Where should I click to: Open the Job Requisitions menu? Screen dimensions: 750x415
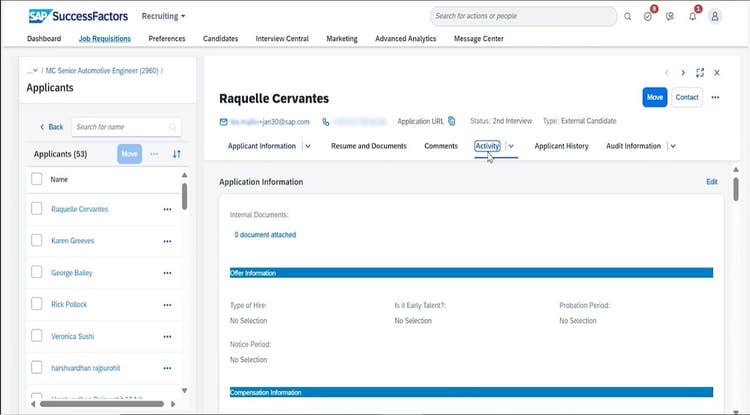point(105,39)
